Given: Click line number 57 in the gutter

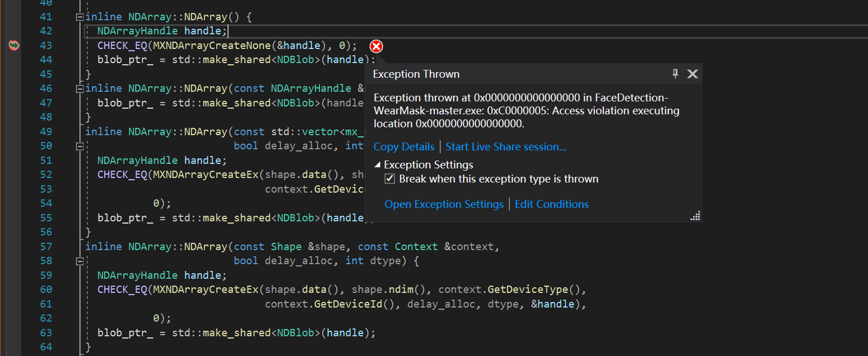Looking at the screenshot, I should pyautogui.click(x=46, y=246).
